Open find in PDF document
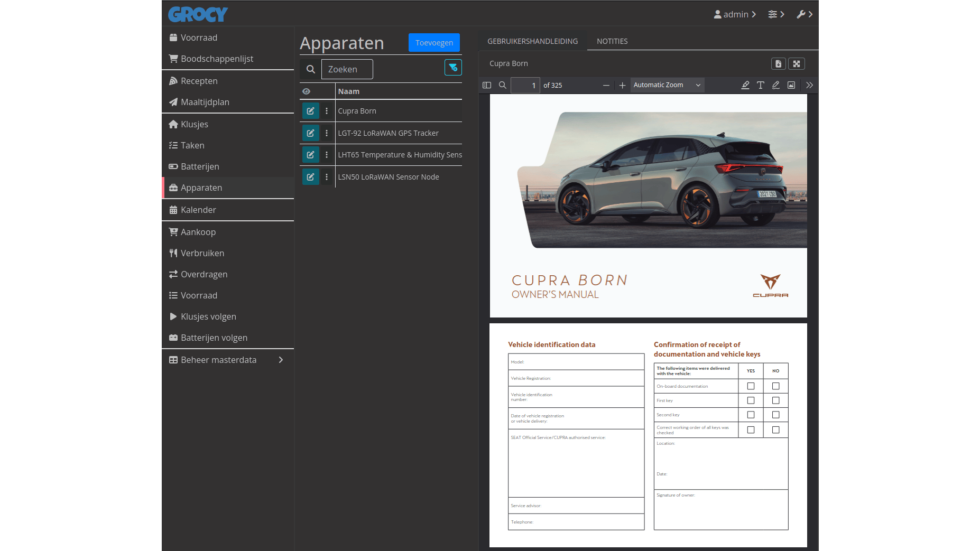Image resolution: width=980 pixels, height=551 pixels. tap(503, 85)
